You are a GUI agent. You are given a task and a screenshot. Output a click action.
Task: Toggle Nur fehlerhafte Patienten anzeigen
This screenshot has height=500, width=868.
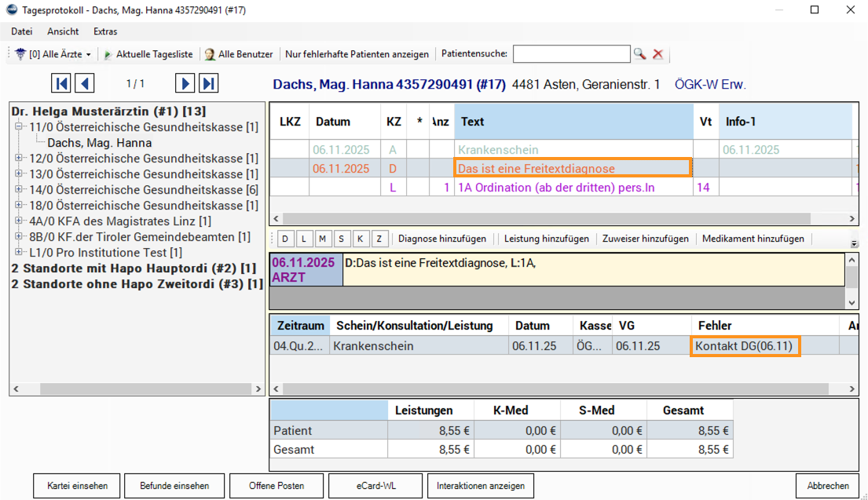[357, 54]
